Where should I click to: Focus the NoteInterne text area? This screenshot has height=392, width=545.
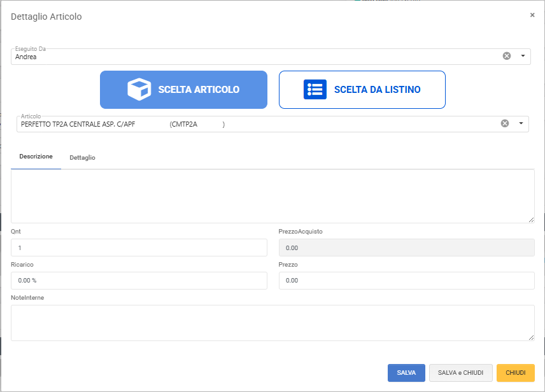coord(272,323)
